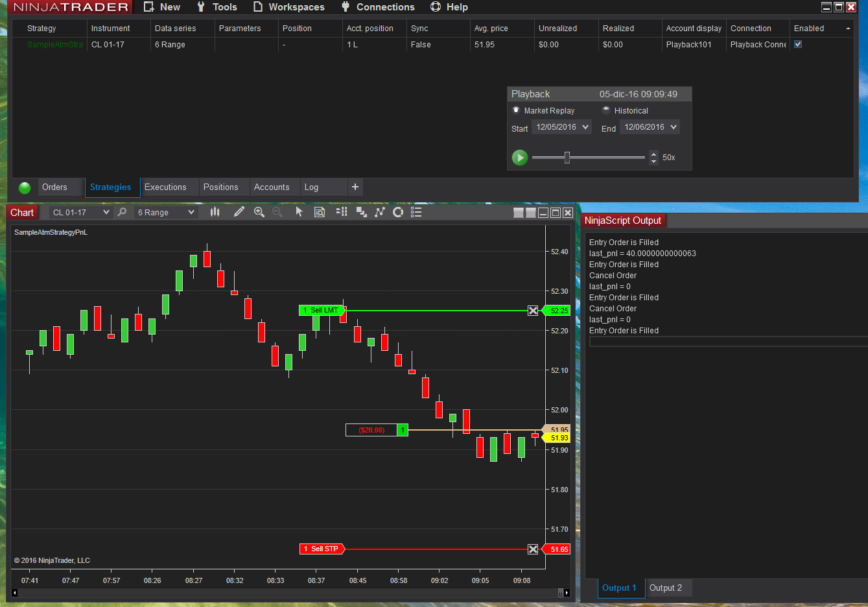Screen dimensions: 868x607
Task: Click the red 51.65 price marker
Action: point(556,549)
